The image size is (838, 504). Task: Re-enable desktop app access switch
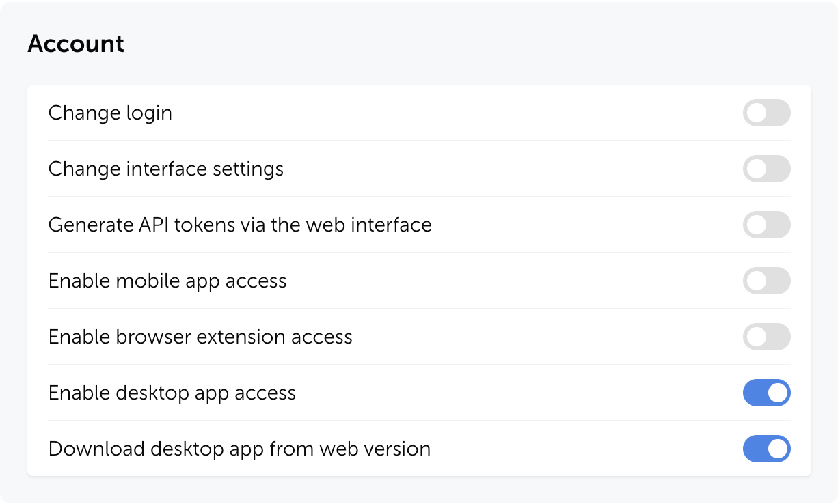766,393
